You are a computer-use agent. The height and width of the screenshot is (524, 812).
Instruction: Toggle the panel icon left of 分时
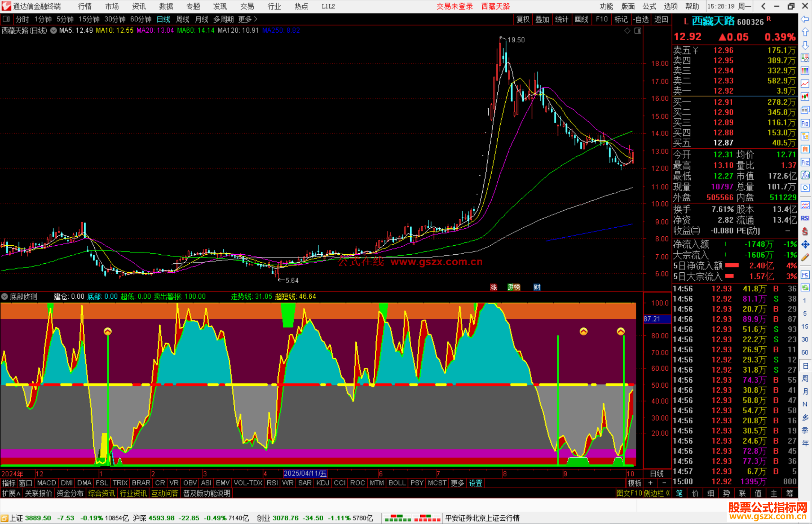6,19
